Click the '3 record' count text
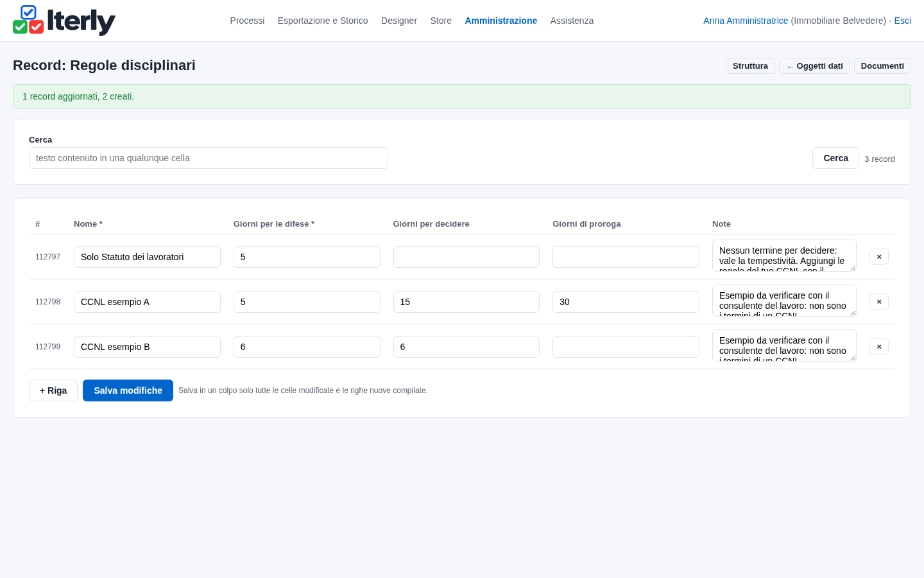 (x=880, y=159)
